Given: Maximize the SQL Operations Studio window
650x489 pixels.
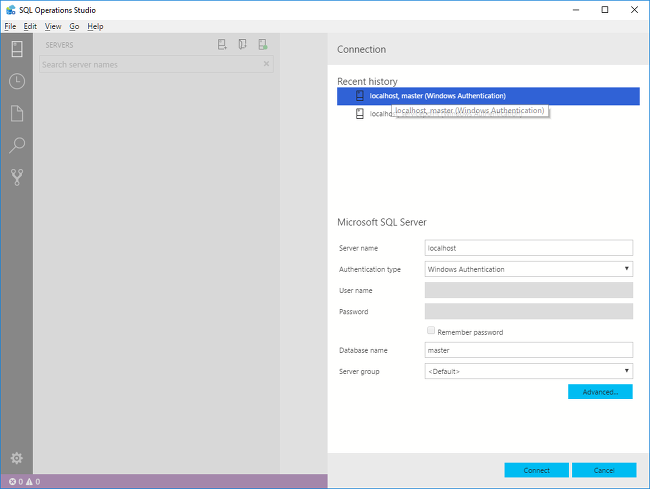Looking at the screenshot, I should (x=605, y=10).
